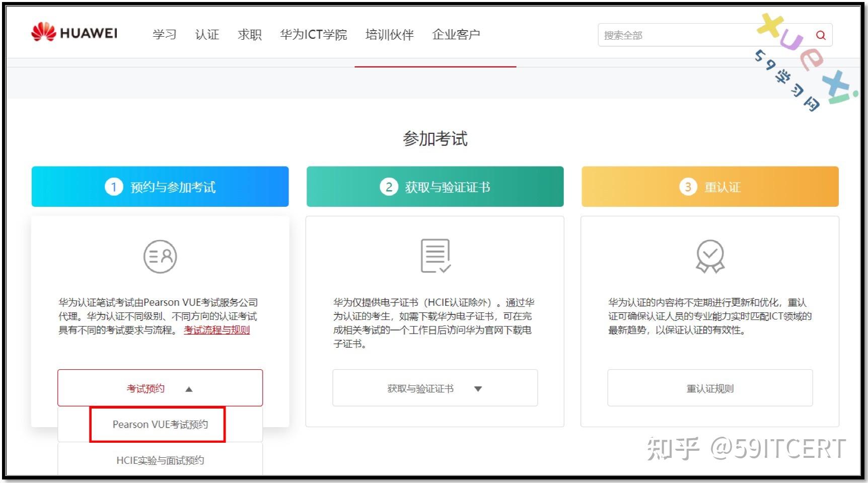
Task: Click the circled number 1 on 预约与参加考试 banner
Action: click(114, 187)
